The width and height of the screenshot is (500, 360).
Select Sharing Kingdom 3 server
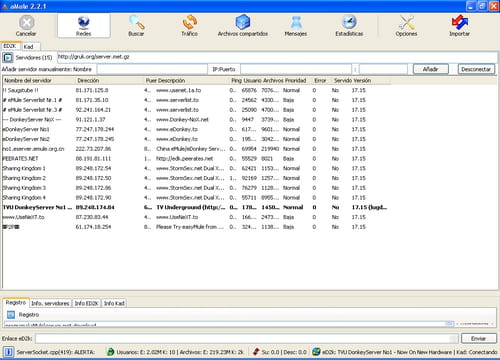click(197, 188)
